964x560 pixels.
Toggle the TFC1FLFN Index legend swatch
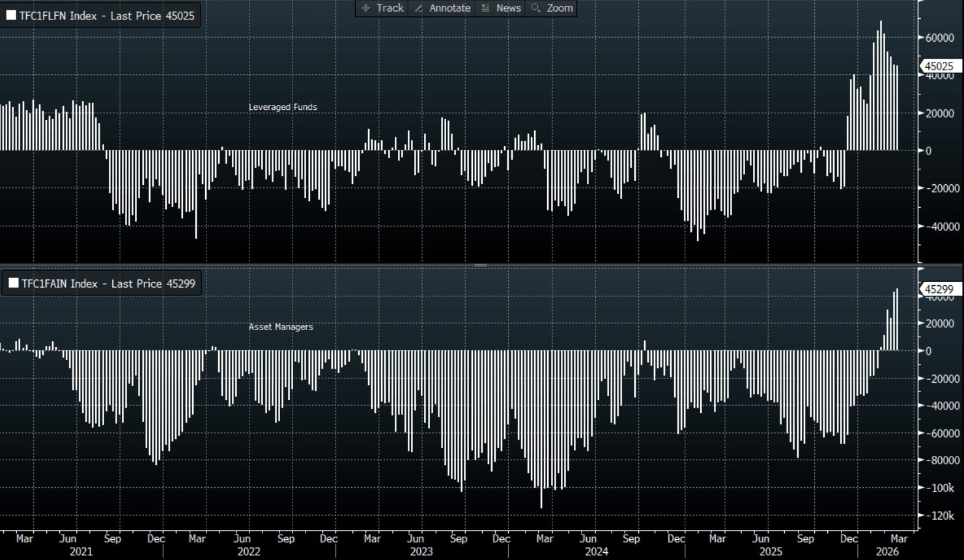pos(11,16)
